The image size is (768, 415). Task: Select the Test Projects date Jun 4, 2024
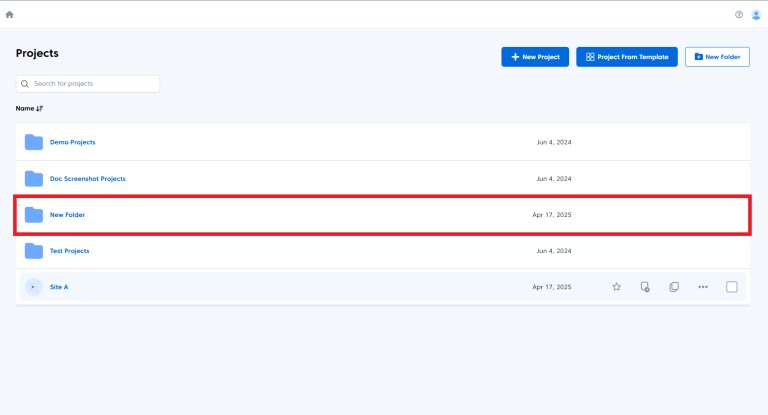click(x=553, y=251)
